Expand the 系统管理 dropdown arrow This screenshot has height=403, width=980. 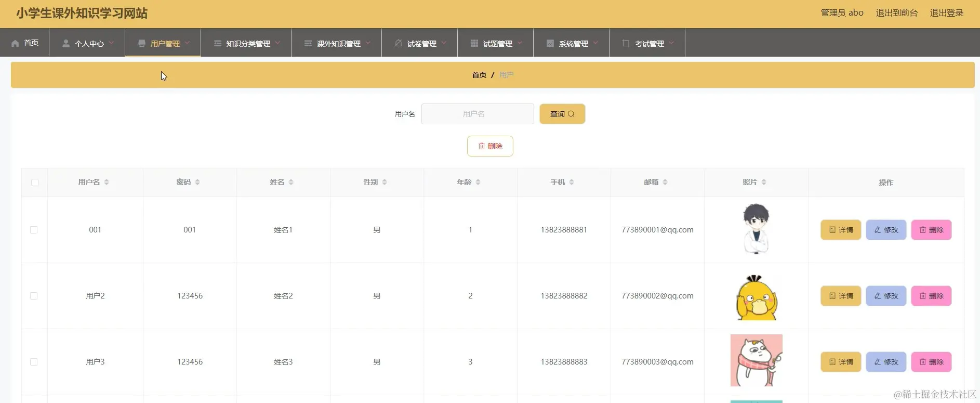click(595, 43)
